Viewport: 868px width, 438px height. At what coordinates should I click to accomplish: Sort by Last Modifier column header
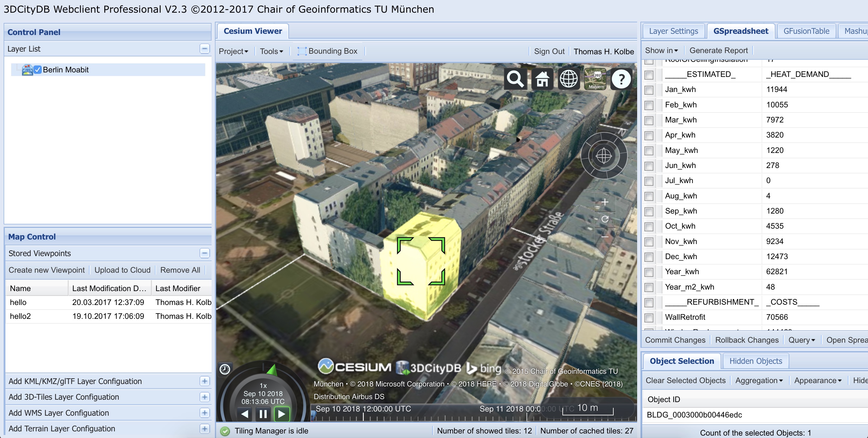[181, 288]
